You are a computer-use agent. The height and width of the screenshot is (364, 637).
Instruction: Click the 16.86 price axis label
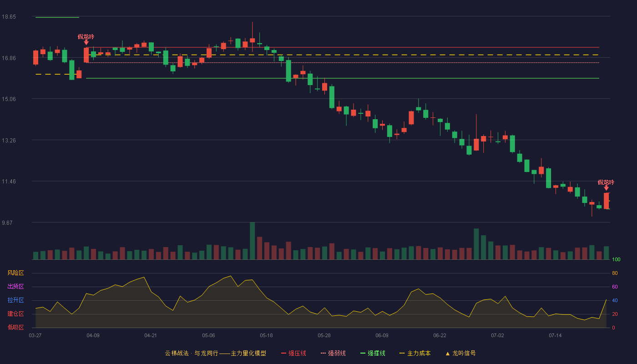coord(9,58)
